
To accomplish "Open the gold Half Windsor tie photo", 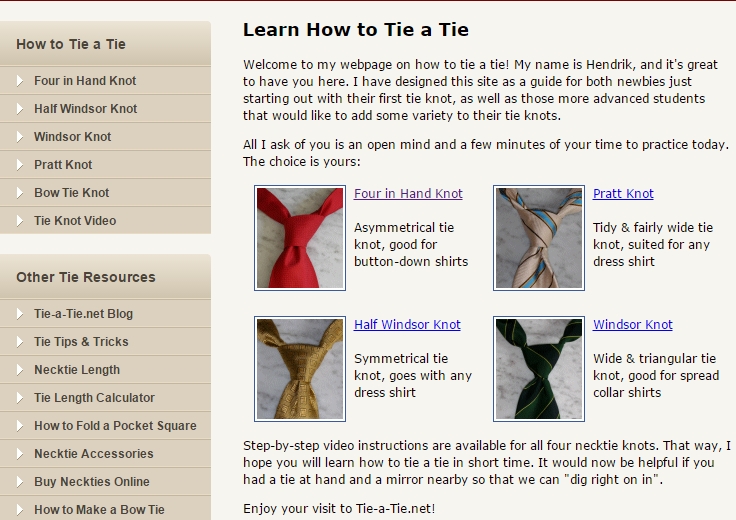I will [300, 369].
